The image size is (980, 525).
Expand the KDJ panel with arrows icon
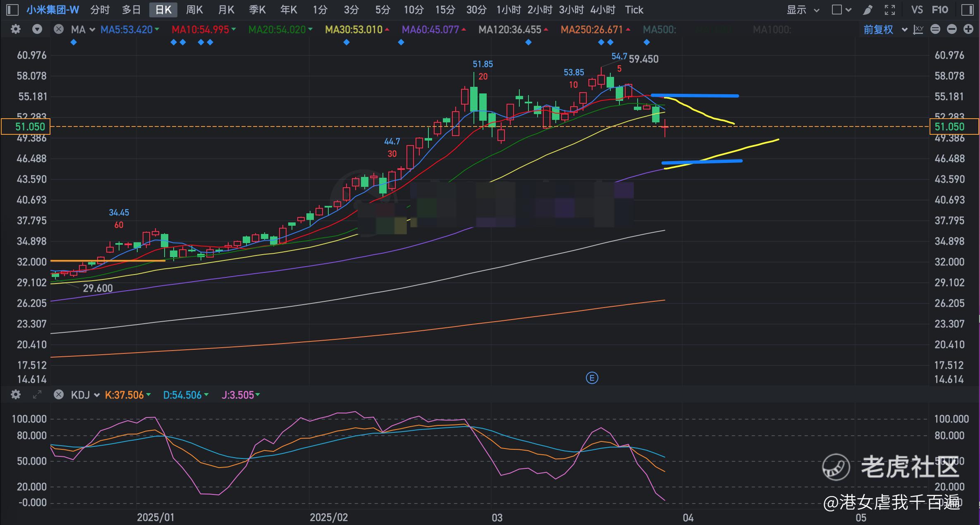point(37,395)
